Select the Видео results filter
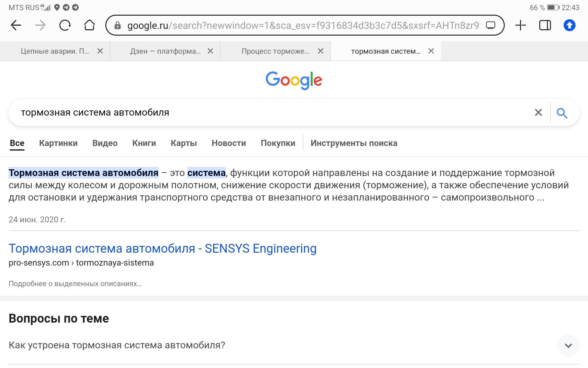 tap(105, 143)
